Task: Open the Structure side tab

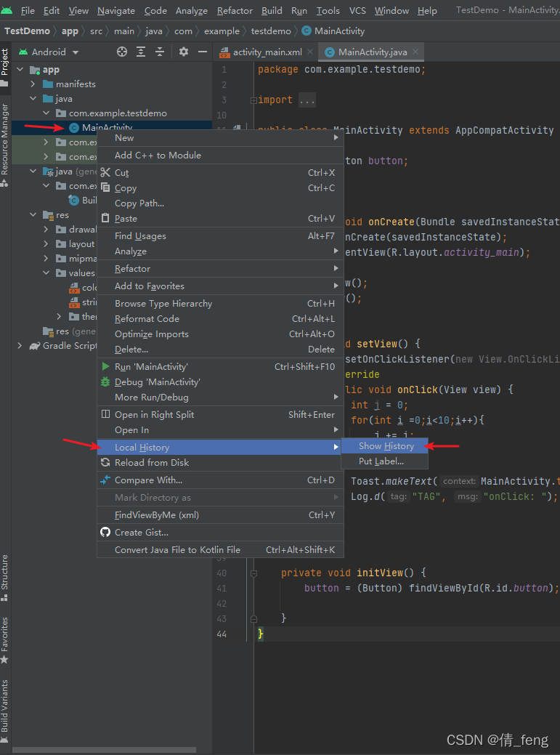Action: click(5, 578)
